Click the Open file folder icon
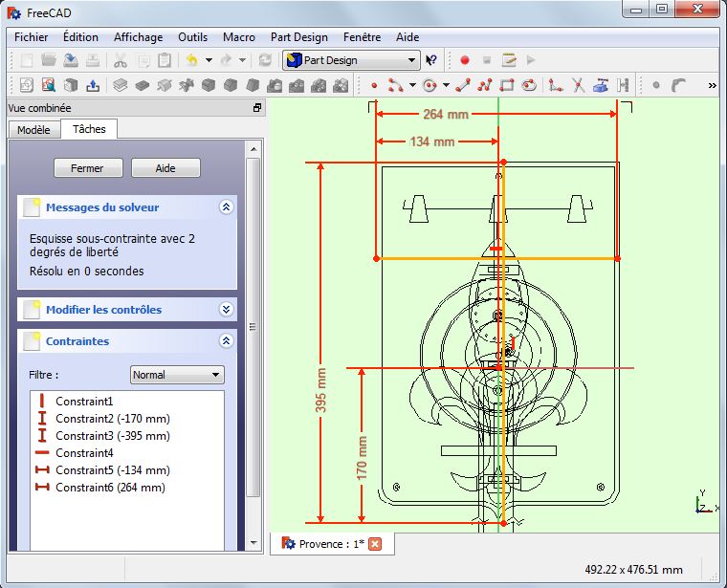The image size is (727, 588). (x=49, y=60)
